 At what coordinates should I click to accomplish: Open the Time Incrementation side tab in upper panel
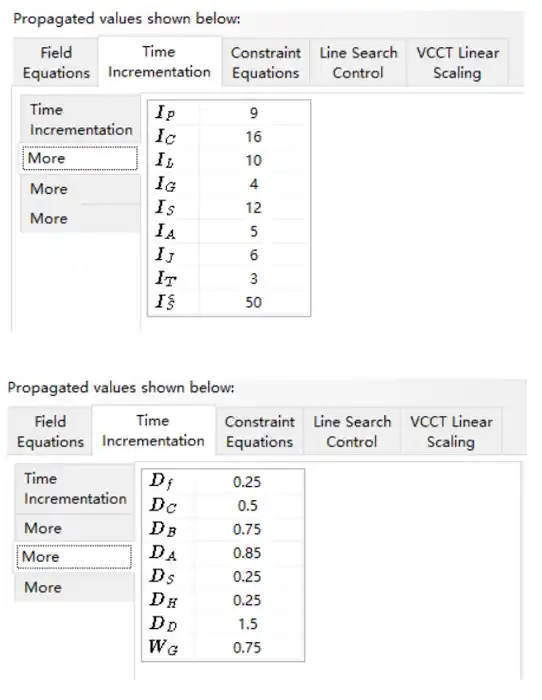(x=80, y=120)
